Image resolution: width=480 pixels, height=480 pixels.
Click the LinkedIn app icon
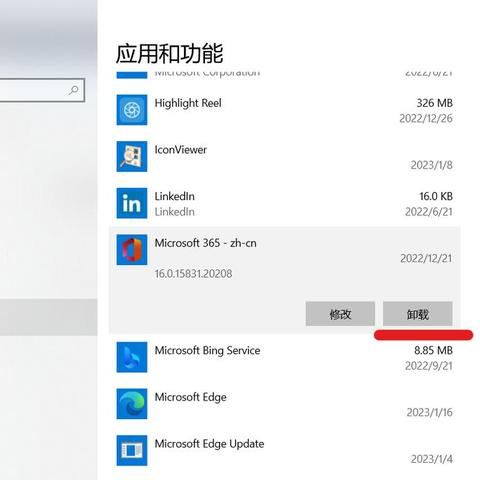(x=132, y=203)
